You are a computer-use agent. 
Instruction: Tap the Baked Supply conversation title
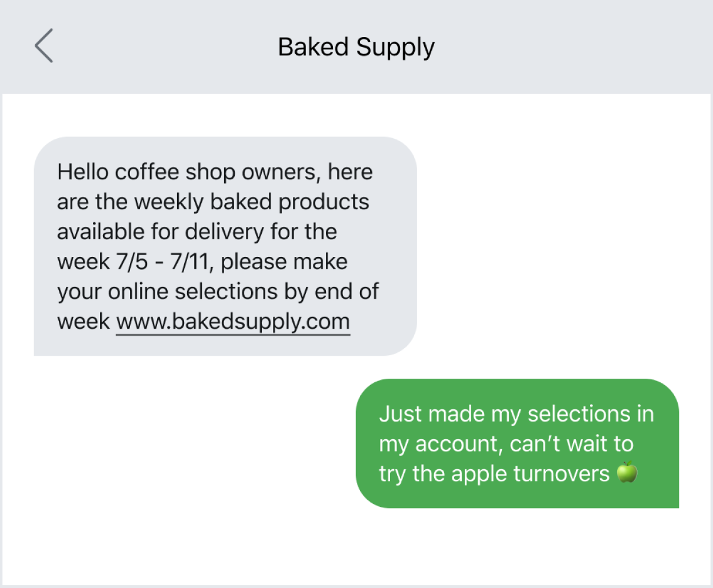[x=356, y=47]
